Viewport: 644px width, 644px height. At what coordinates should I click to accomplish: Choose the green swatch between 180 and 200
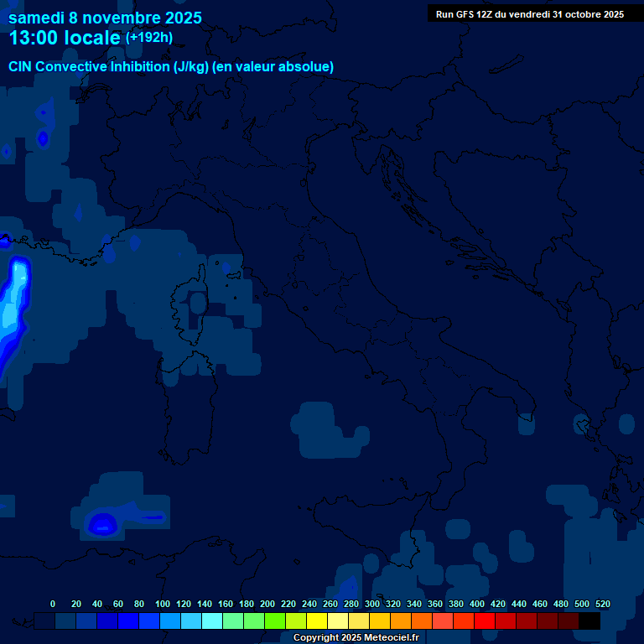point(254,621)
